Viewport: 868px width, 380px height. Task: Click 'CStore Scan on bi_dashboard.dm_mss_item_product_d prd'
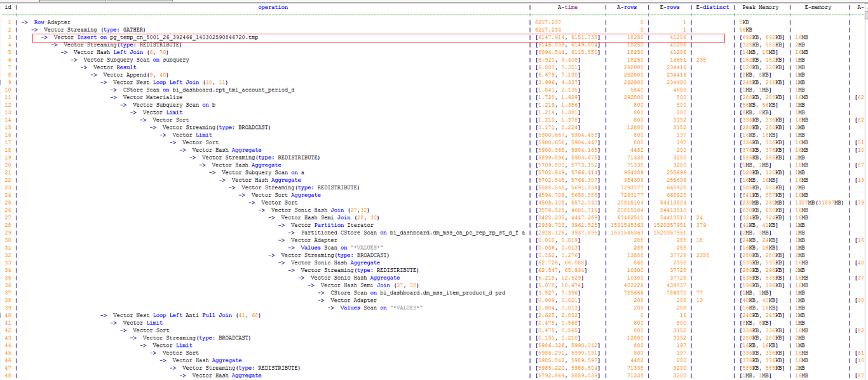pyautogui.click(x=417, y=293)
